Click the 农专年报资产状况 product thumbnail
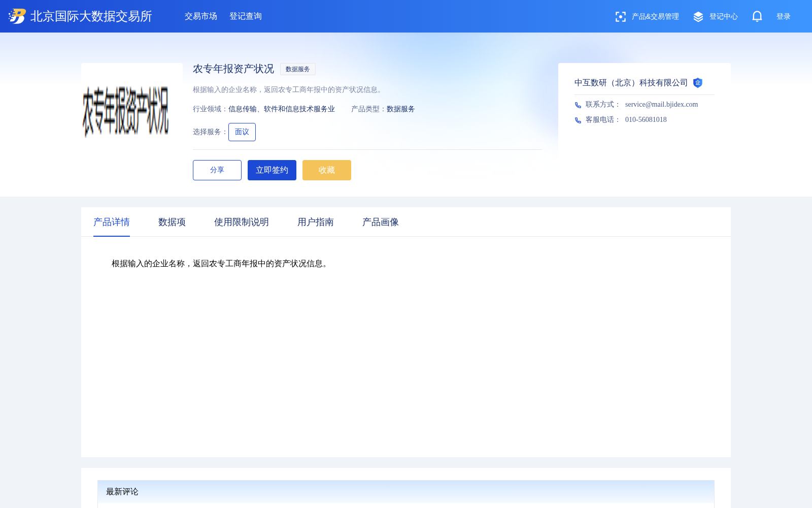Screen dimensions: 812x508 click(132, 114)
